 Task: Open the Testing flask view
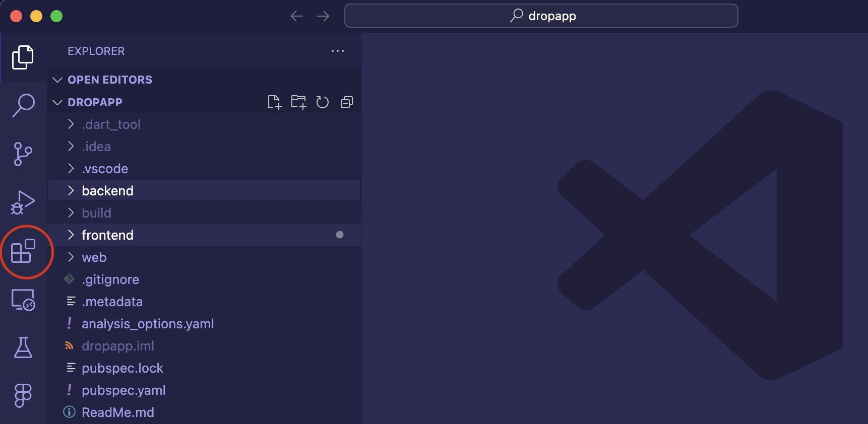click(x=23, y=347)
